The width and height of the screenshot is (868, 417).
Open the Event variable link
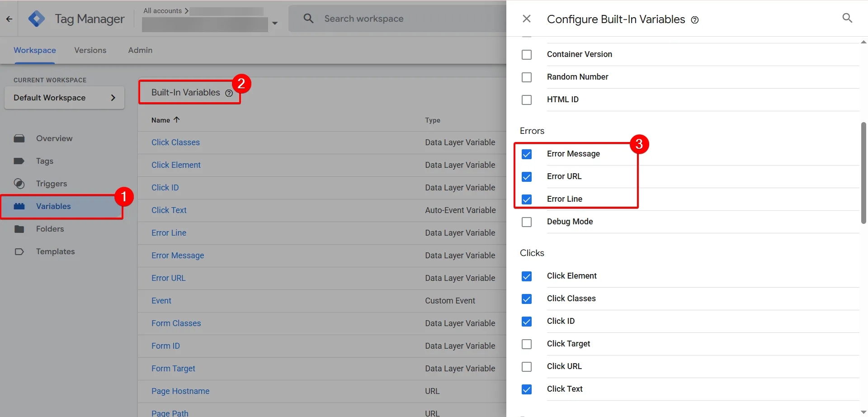161,301
